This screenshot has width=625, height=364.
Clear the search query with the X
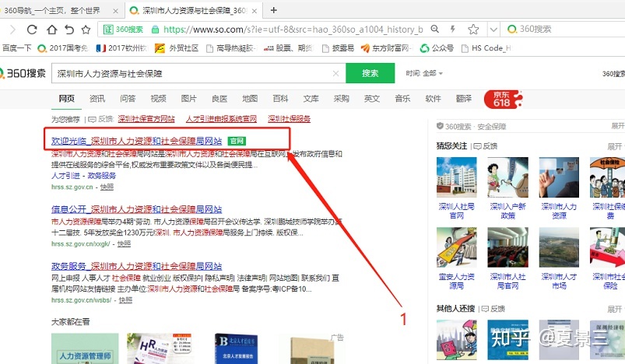pyautogui.click(x=336, y=74)
